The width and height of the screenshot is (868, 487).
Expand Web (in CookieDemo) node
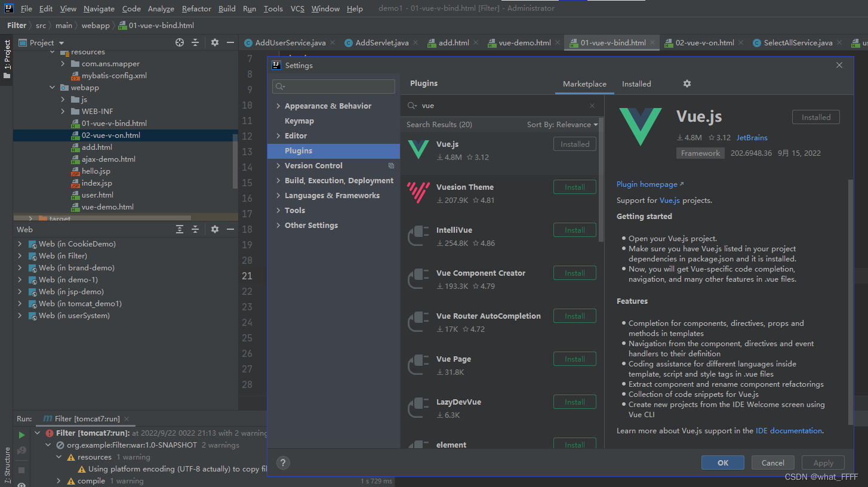[20, 244]
